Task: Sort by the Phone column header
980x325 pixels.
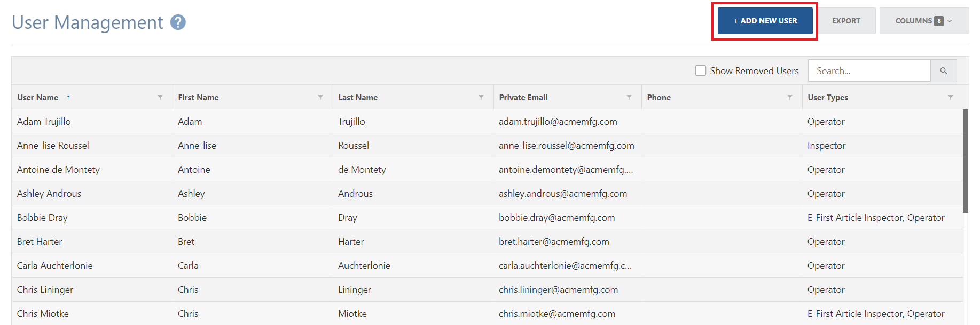Action: 658,97
